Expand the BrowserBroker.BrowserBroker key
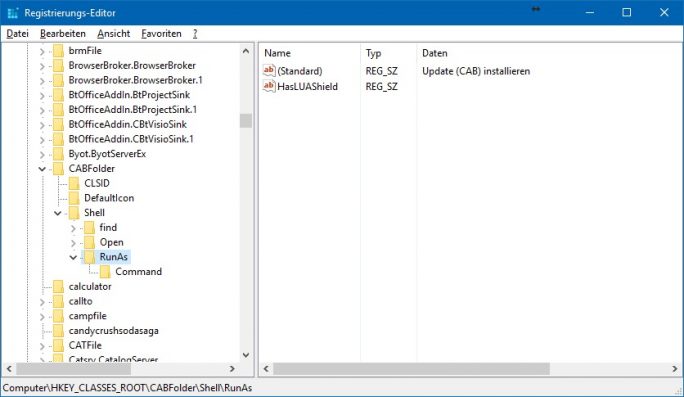This screenshot has width=684, height=397. tap(42, 66)
